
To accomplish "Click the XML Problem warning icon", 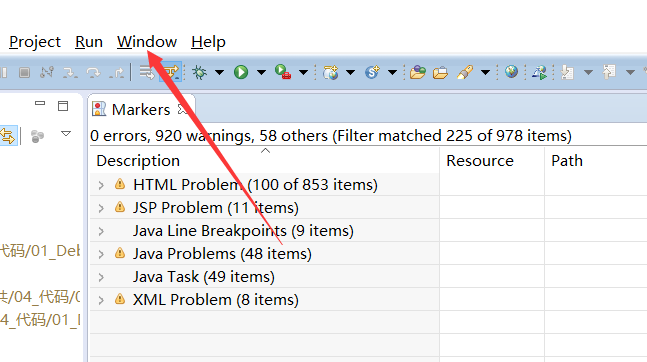I will pyautogui.click(x=120, y=298).
